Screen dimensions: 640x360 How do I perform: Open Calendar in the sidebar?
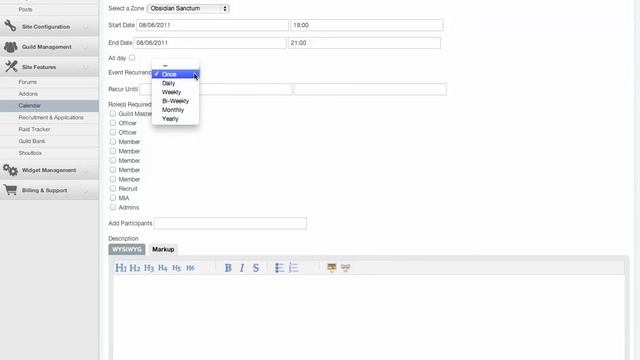[29, 106]
